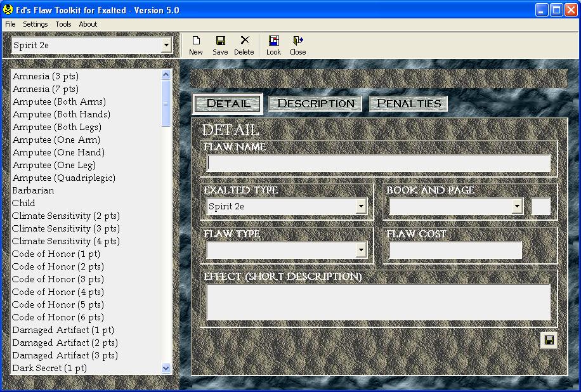Image resolution: width=581 pixels, height=392 pixels.
Task: Select Climate Sensitivity (2 pts)
Action: [x=66, y=216]
